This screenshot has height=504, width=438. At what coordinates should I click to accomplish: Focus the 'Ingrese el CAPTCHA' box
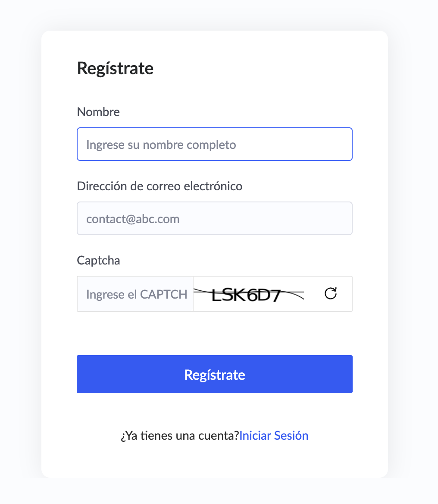135,294
